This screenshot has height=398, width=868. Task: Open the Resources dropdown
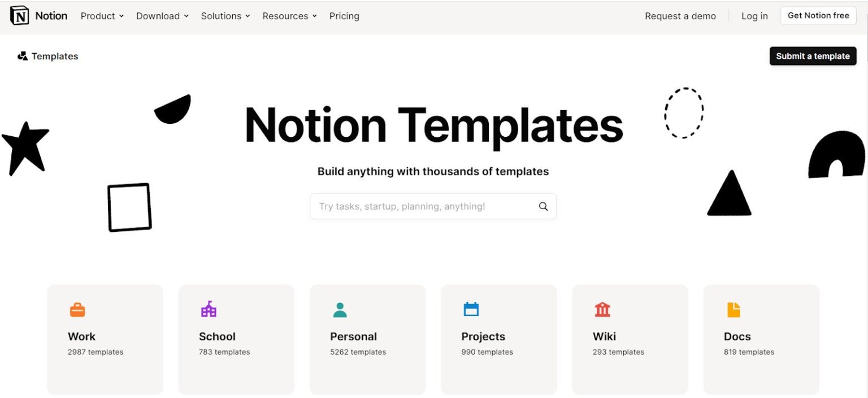pyautogui.click(x=289, y=16)
